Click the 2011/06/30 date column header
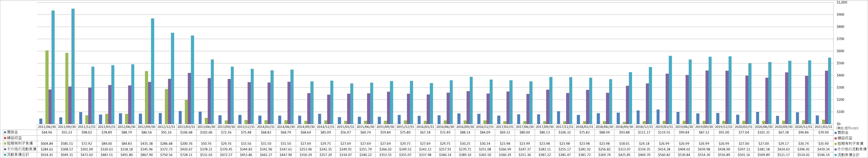The width and height of the screenshot is (868, 158). point(47,127)
